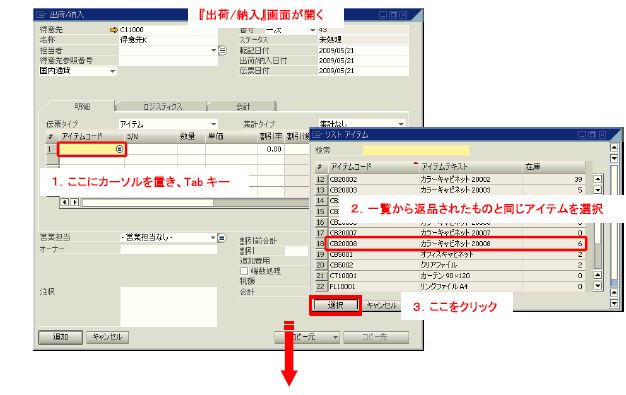Click the left arrow of the details horizontal scrollbar

click(65, 202)
